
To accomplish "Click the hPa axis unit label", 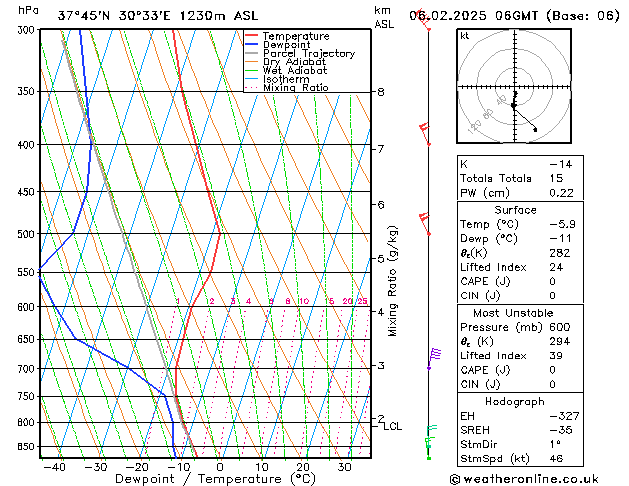I will (28, 10).
